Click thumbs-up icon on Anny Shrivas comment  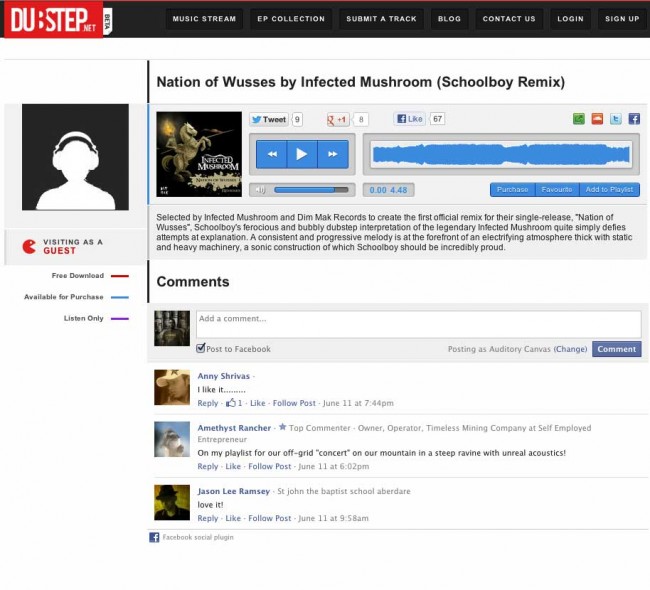pyautogui.click(x=231, y=403)
